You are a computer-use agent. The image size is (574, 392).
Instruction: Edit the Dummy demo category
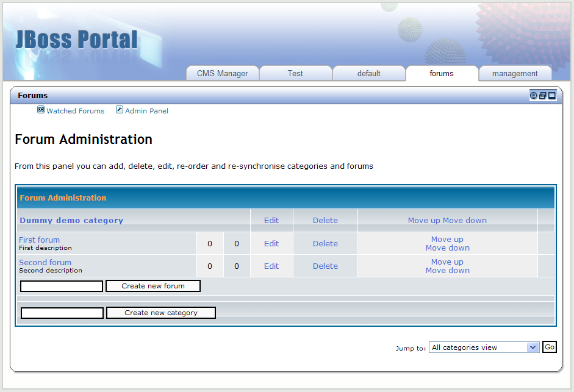(271, 221)
